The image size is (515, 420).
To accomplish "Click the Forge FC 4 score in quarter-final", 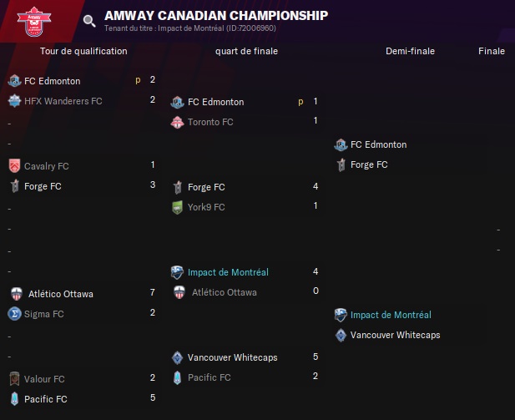I will point(316,186).
